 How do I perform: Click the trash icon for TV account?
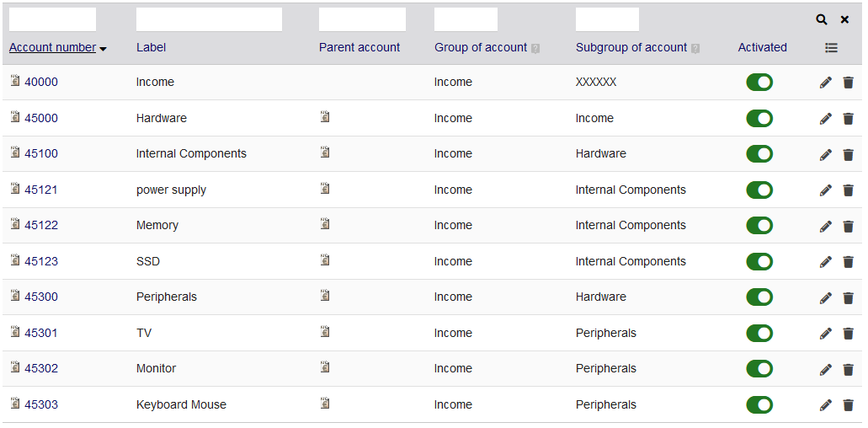pyautogui.click(x=848, y=334)
